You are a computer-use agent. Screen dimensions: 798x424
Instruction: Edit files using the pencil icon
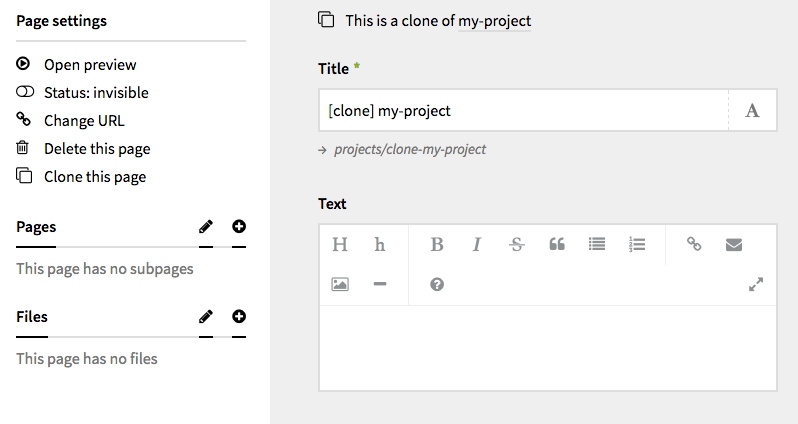(206, 317)
